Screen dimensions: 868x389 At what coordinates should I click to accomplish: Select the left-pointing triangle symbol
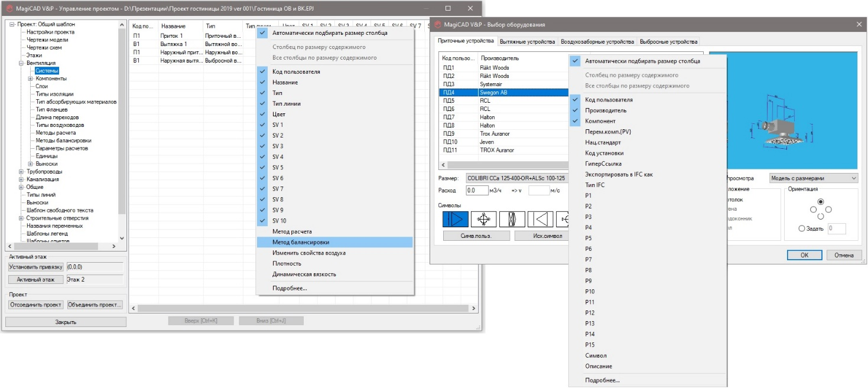540,220
